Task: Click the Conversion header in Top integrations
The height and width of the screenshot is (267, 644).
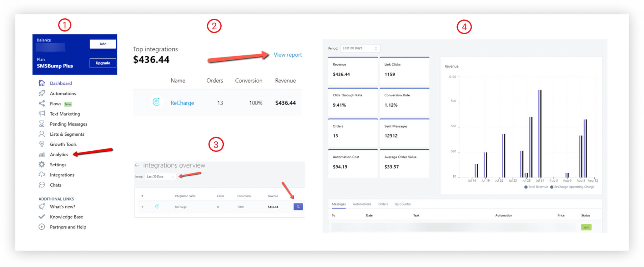Action: click(249, 81)
